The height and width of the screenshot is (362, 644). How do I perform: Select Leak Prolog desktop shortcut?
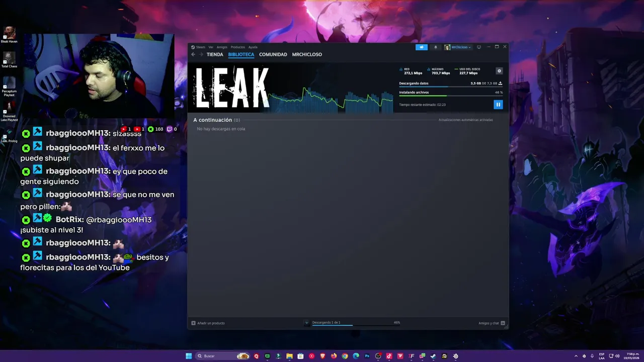click(9, 135)
